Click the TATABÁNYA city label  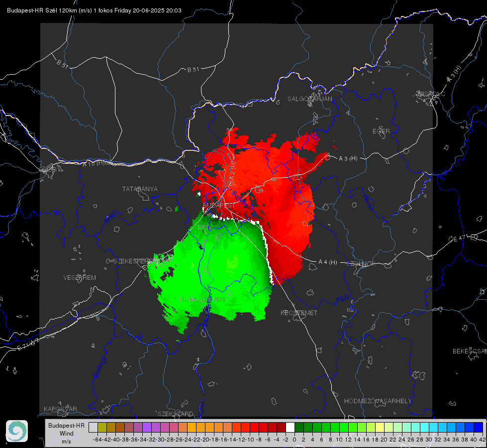click(x=140, y=189)
